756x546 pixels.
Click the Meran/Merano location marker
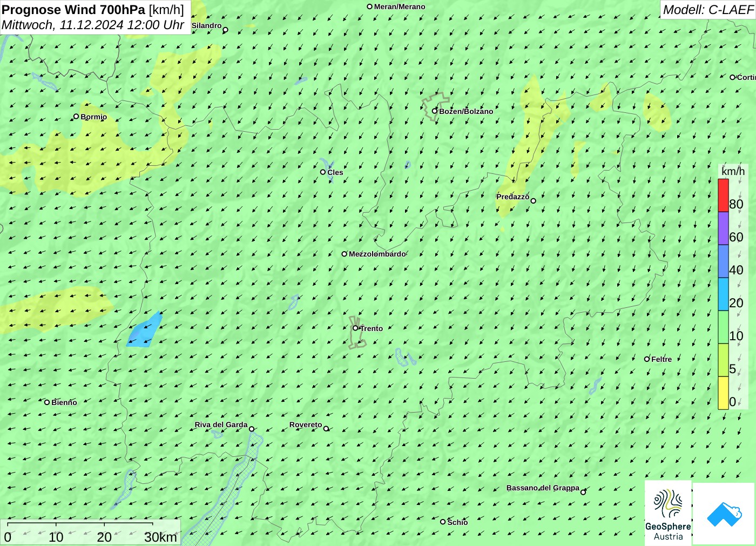point(370,7)
